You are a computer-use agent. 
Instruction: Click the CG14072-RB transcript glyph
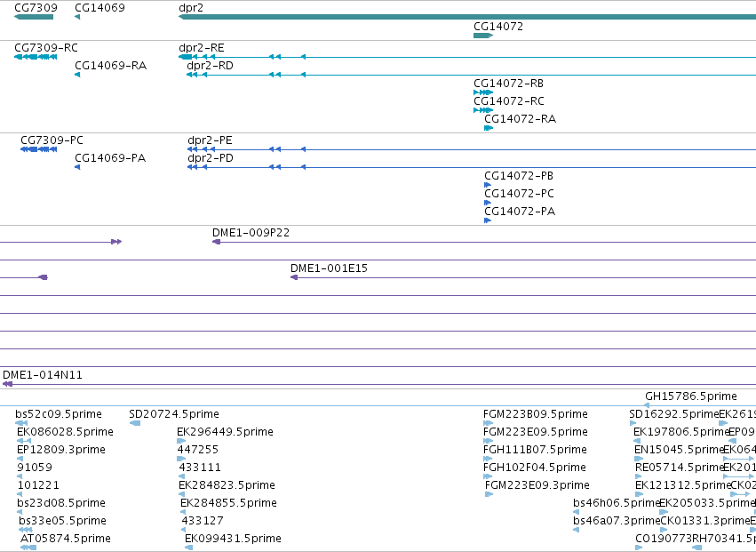[x=483, y=92]
